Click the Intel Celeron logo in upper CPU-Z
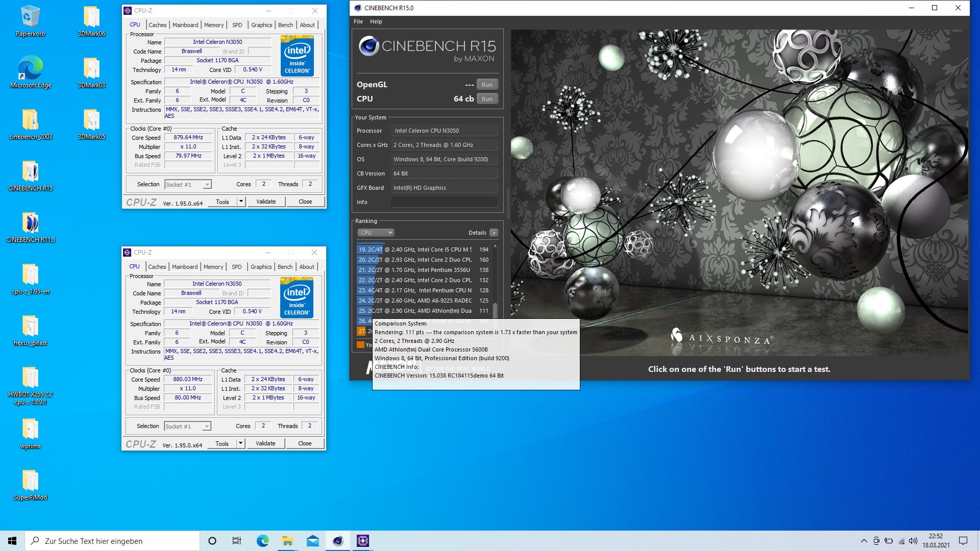The image size is (980, 551). tap(297, 56)
